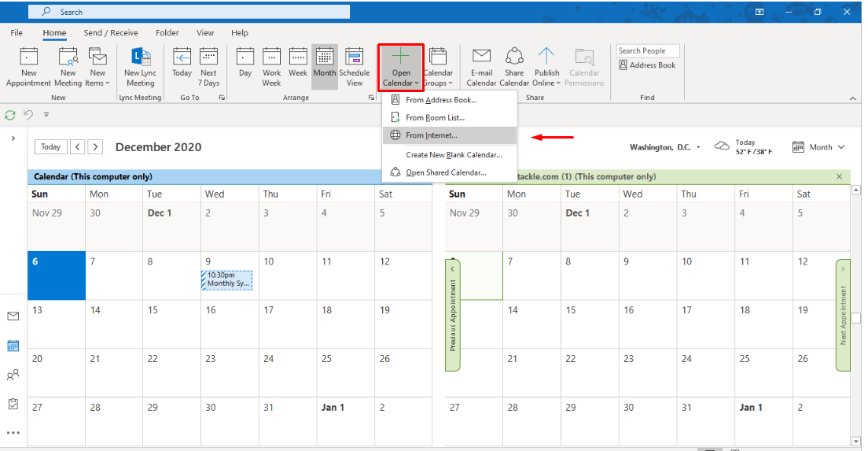Image resolution: width=868 pixels, height=451 pixels.
Task: Open the File tab
Action: coord(17,33)
